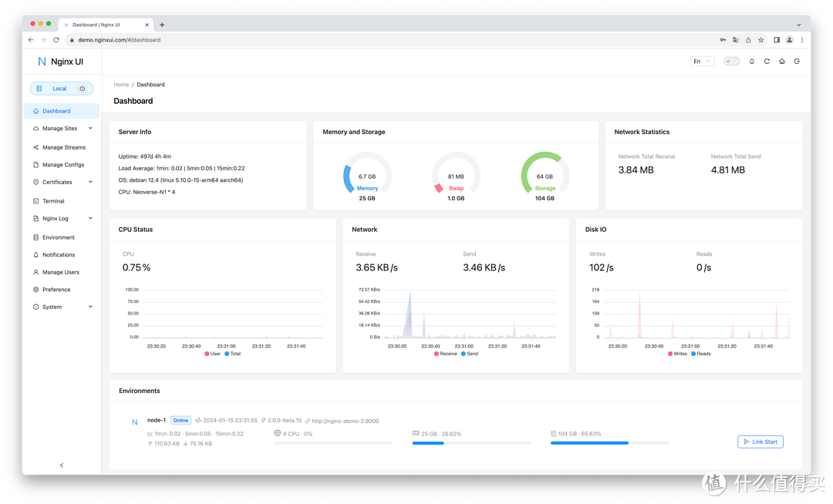This screenshot has width=833, height=504.
Task: Click the node-1 storage usage progress bar
Action: coord(609,443)
